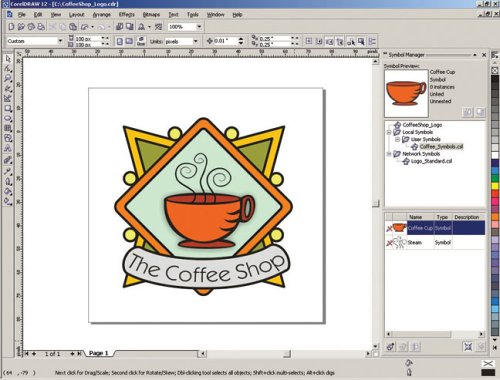Image resolution: width=500 pixels, height=380 pixels.
Task: Open the Options button on property bar
Action: [372, 41]
